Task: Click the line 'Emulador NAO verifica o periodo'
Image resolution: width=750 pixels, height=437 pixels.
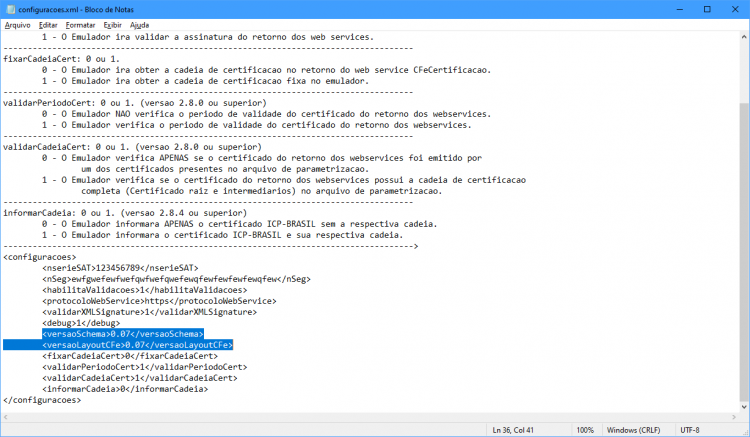Action: tap(266, 114)
